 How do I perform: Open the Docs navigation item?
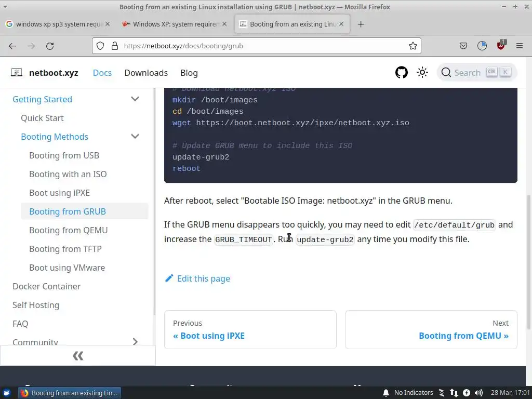[x=102, y=73]
